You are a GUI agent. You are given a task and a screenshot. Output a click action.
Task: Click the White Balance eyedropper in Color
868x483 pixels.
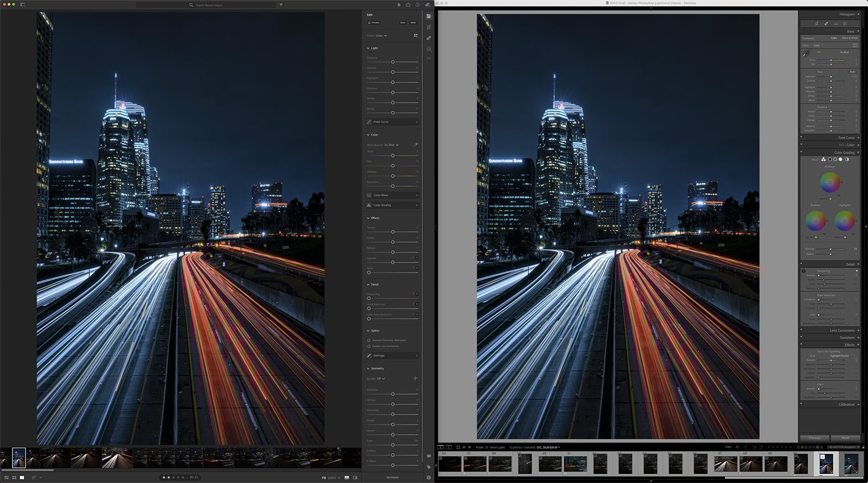pos(416,145)
